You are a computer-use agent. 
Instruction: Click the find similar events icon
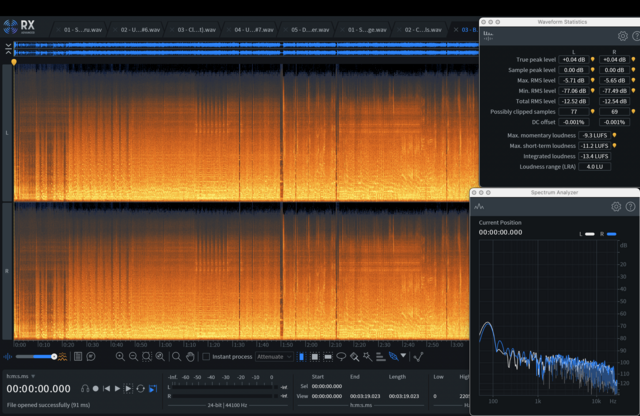(x=418, y=356)
